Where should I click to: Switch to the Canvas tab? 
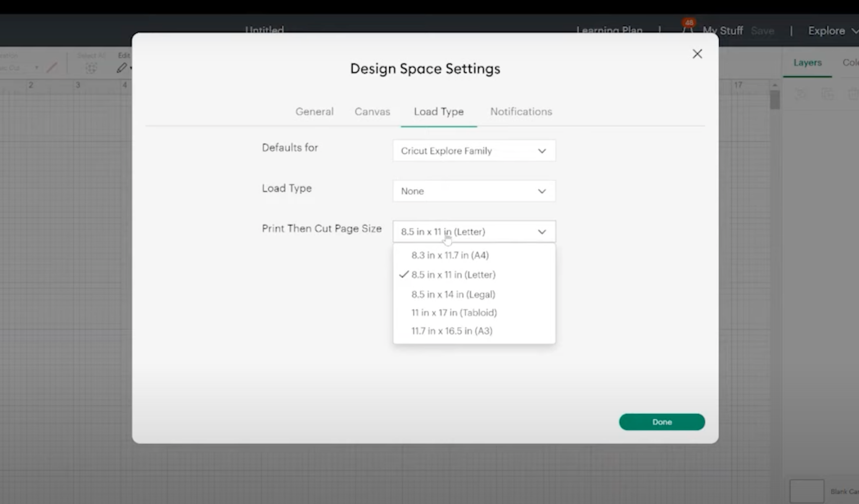[372, 112]
